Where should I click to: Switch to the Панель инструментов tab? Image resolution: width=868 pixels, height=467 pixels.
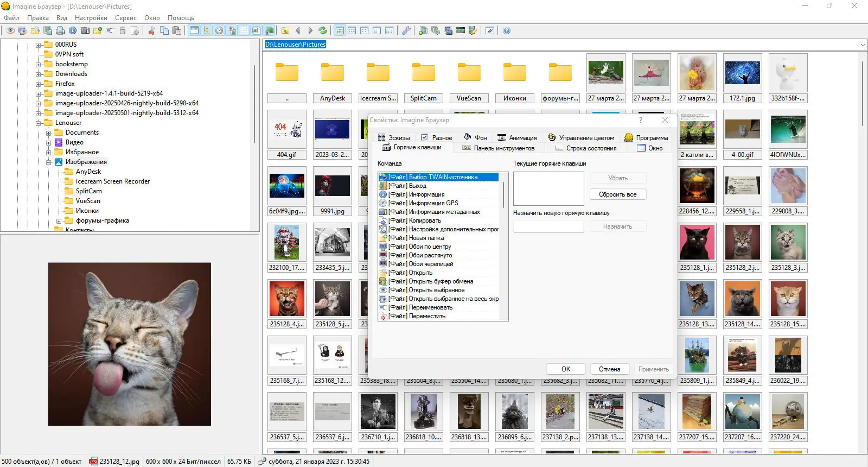pos(498,148)
